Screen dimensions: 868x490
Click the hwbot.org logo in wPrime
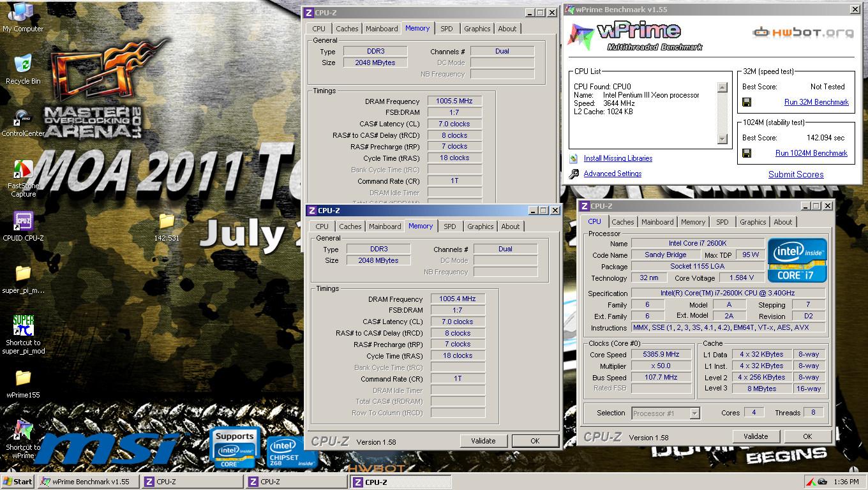[803, 33]
